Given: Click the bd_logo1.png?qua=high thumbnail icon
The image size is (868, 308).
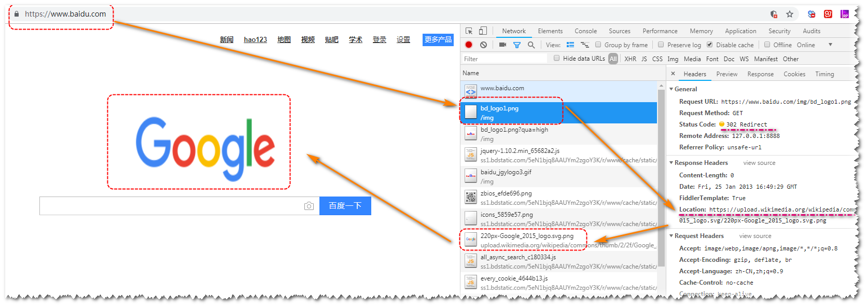Looking at the screenshot, I should [x=471, y=133].
